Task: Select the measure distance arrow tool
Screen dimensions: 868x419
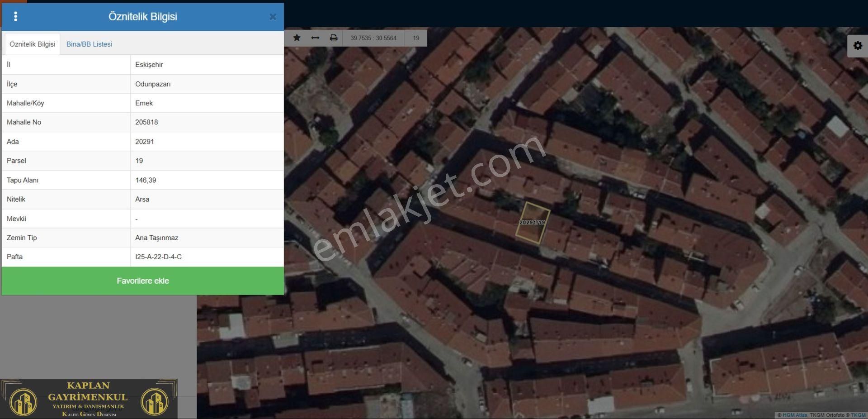Action: click(316, 38)
